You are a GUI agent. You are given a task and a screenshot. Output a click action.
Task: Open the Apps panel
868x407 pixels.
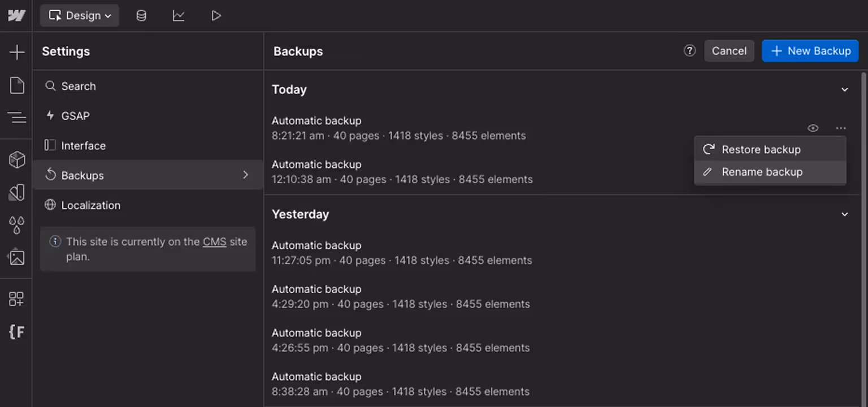17,298
